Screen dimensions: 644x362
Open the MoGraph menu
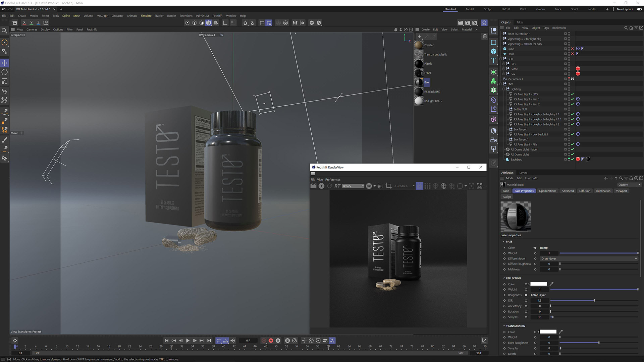102,16
